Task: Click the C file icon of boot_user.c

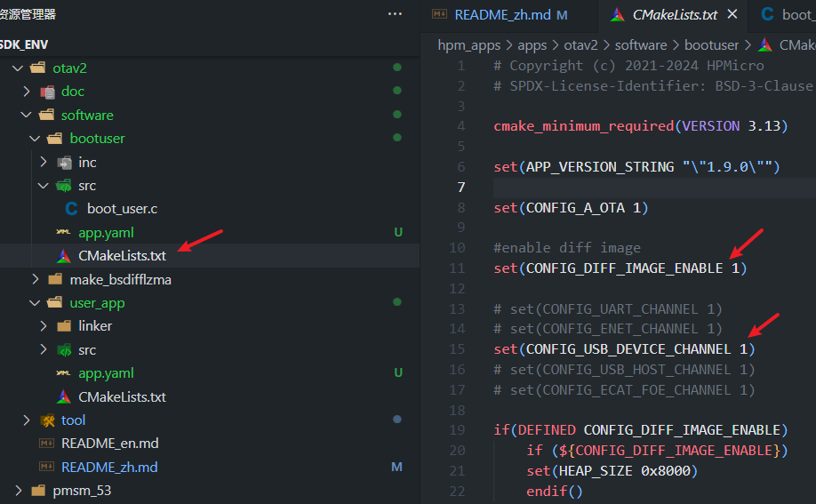Action: point(72,209)
